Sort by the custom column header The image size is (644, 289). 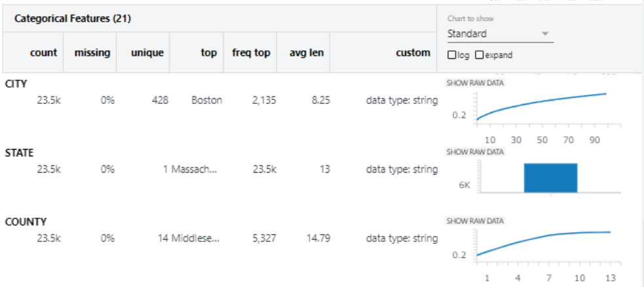[413, 52]
